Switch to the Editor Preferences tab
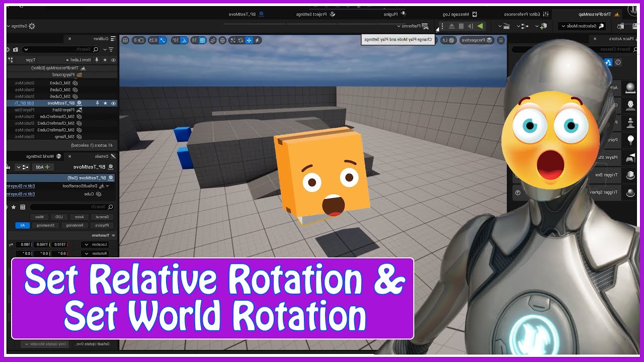Viewport: 644px width, 362px height. tap(527, 14)
